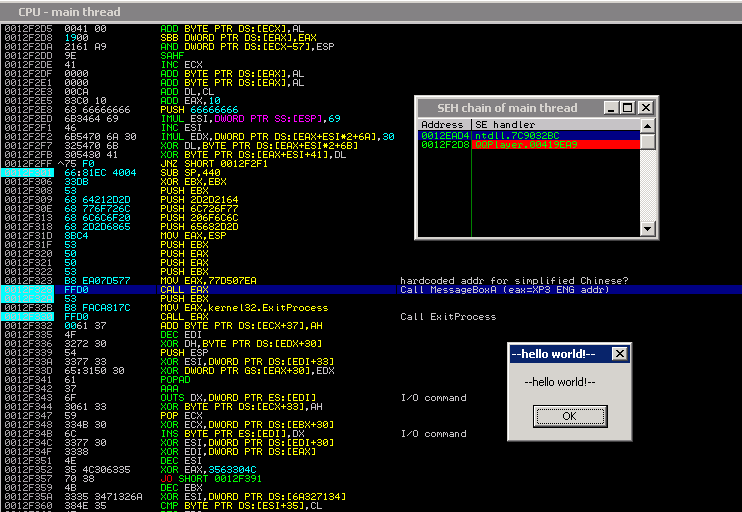Click the CPU - main thread title bar
Viewport: 742px width, 512px height.
point(371,12)
